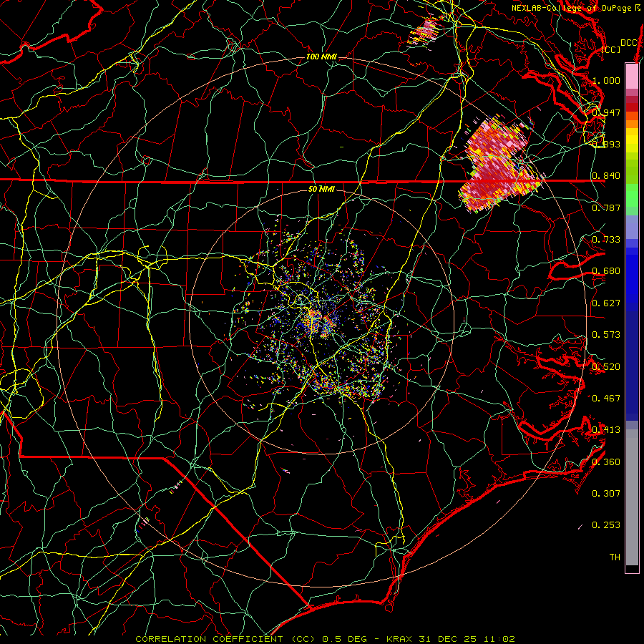644x644 pixels.
Task: Pick the light pink band atop color scale
Action: [632, 76]
